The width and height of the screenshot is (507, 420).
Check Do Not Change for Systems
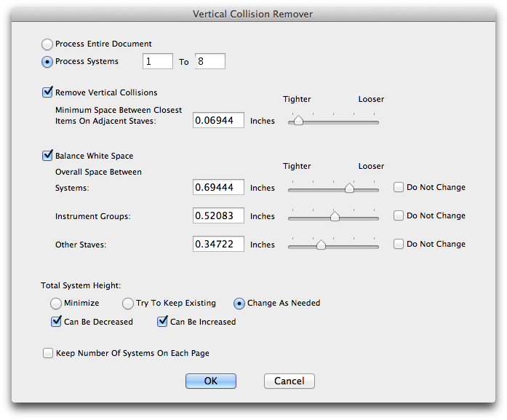click(x=399, y=187)
